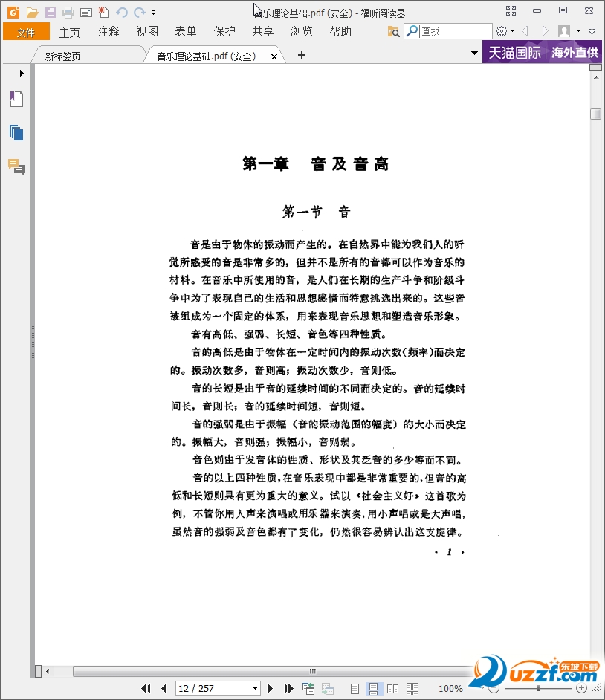Click the Open file folder icon
This screenshot has width=605, height=700.
click(x=32, y=12)
